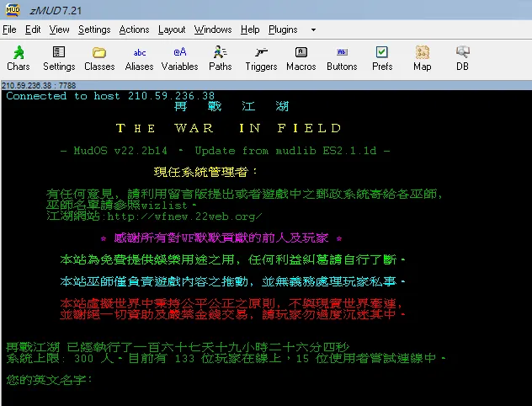Image resolution: width=532 pixels, height=406 pixels.
Task: Open the Edit menu
Action: pos(33,29)
